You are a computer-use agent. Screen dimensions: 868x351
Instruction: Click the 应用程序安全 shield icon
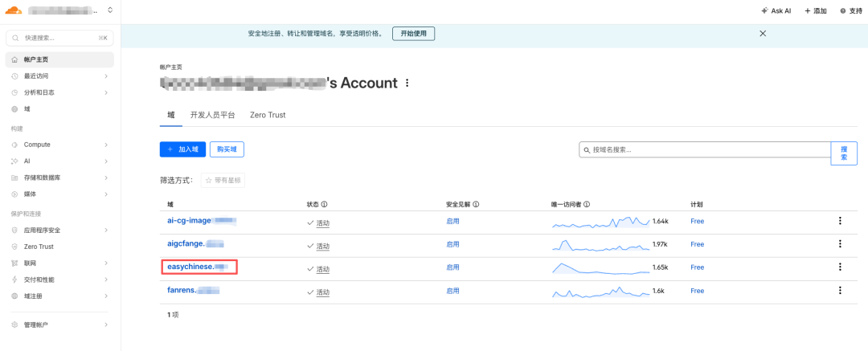(x=14, y=230)
